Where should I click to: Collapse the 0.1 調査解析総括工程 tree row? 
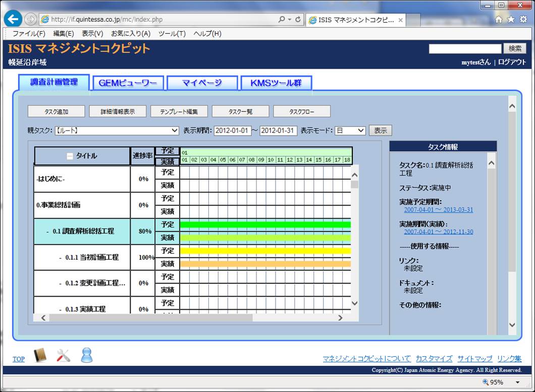[47, 232]
